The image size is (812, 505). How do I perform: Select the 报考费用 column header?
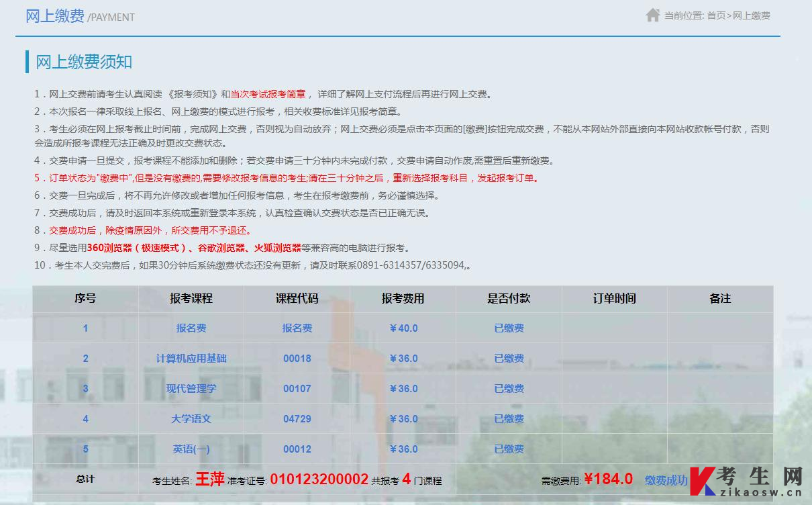click(x=403, y=298)
